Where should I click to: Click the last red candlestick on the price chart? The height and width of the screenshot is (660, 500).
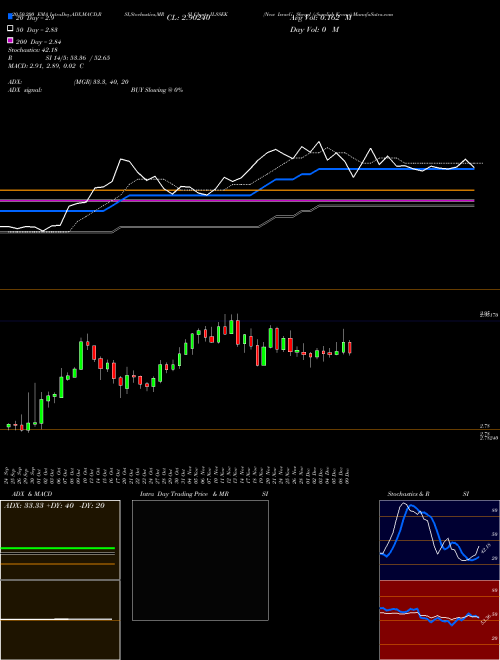point(349,348)
